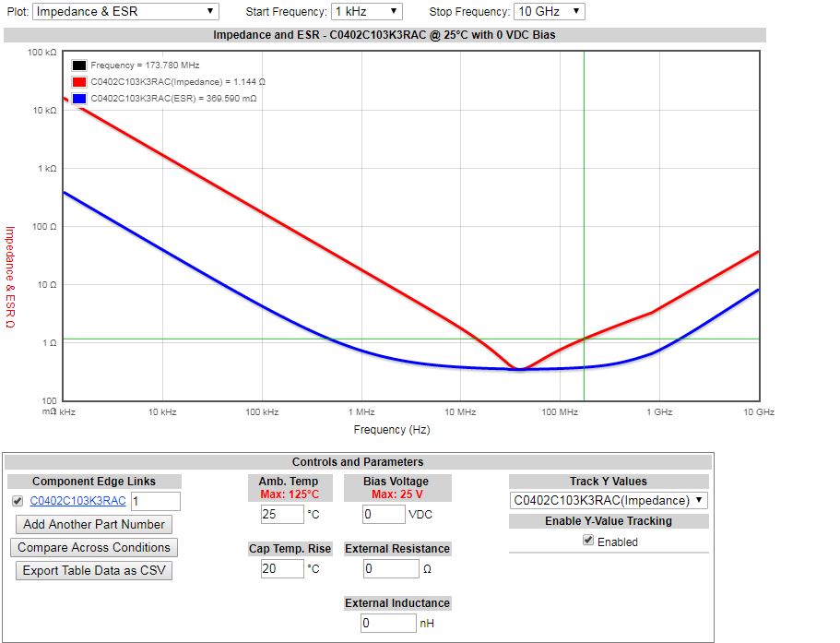840x643 pixels.
Task: Select the External Resistance input field
Action: pyautogui.click(x=390, y=568)
